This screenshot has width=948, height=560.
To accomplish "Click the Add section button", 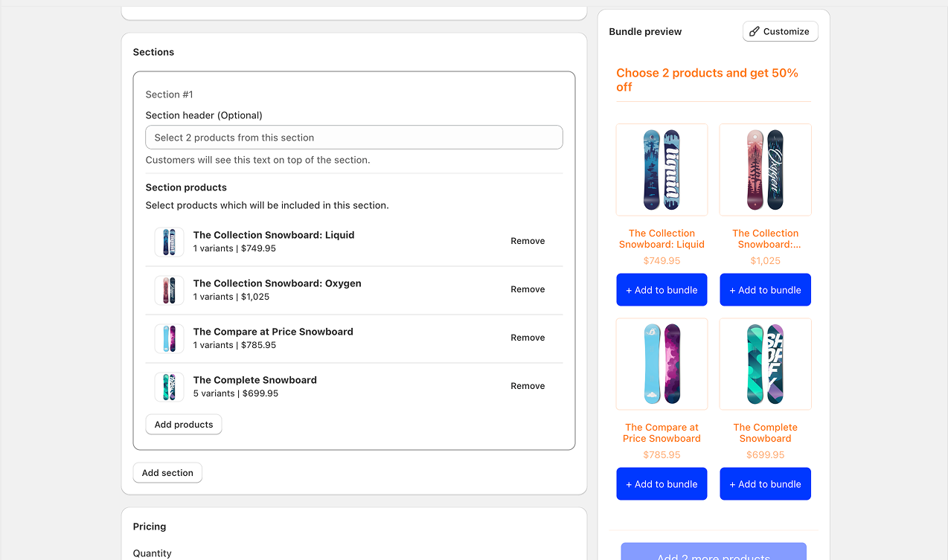I will (x=167, y=473).
